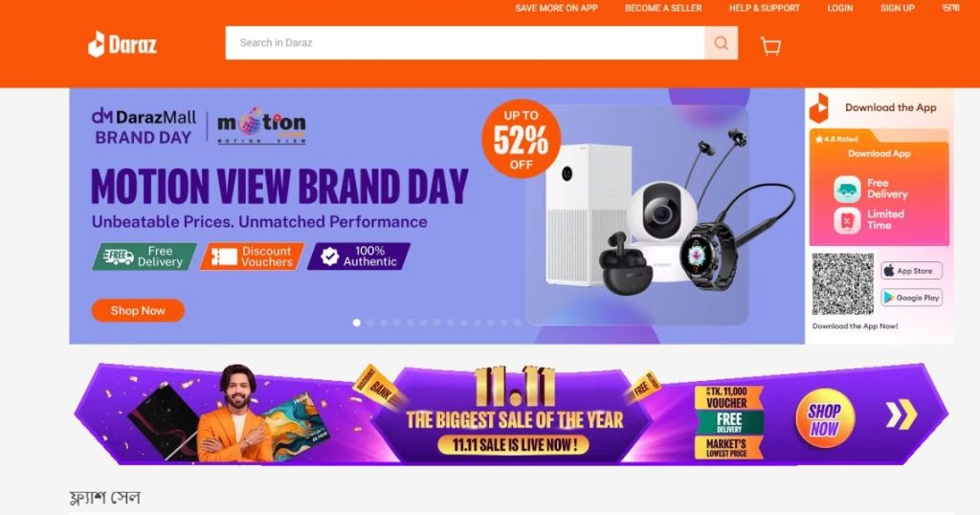Image resolution: width=980 pixels, height=515 pixels.
Task: Click the double-arrow on the 11.11 banner
Action: pyautogui.click(x=902, y=414)
